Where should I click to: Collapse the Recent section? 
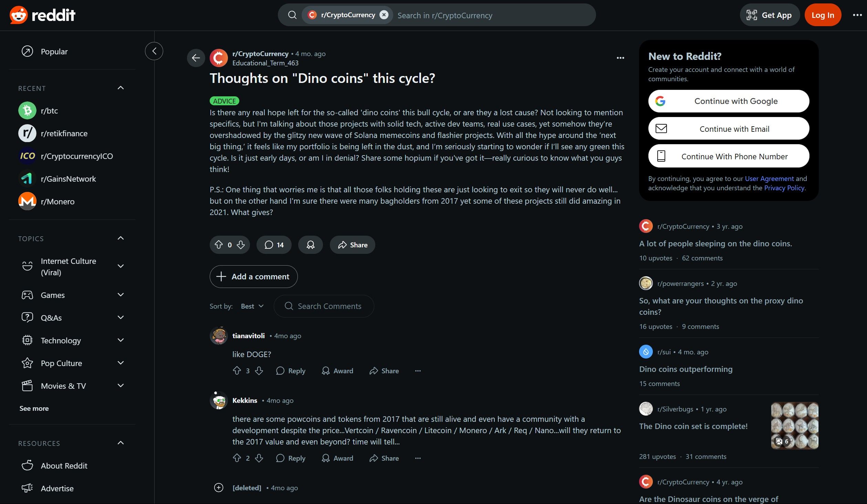(121, 88)
